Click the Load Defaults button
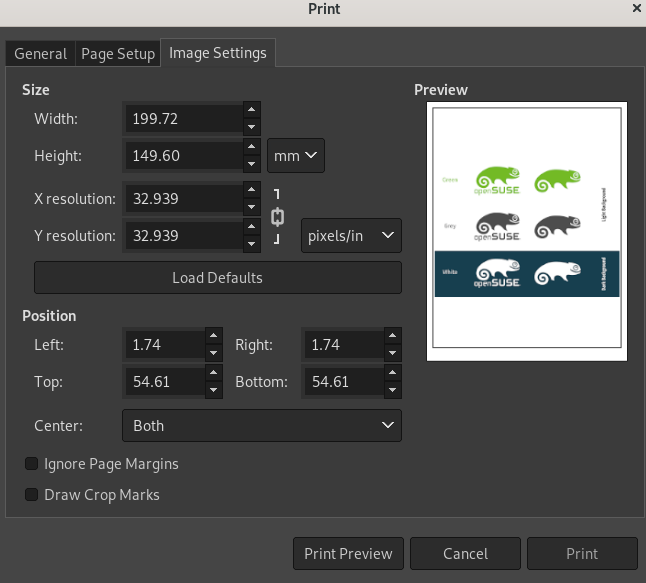 tap(217, 278)
